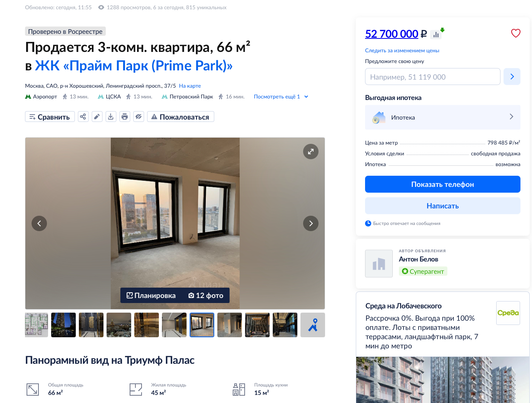Screen dimensions: 532x403
Task: Click the price offer input field
Action: [x=432, y=77]
